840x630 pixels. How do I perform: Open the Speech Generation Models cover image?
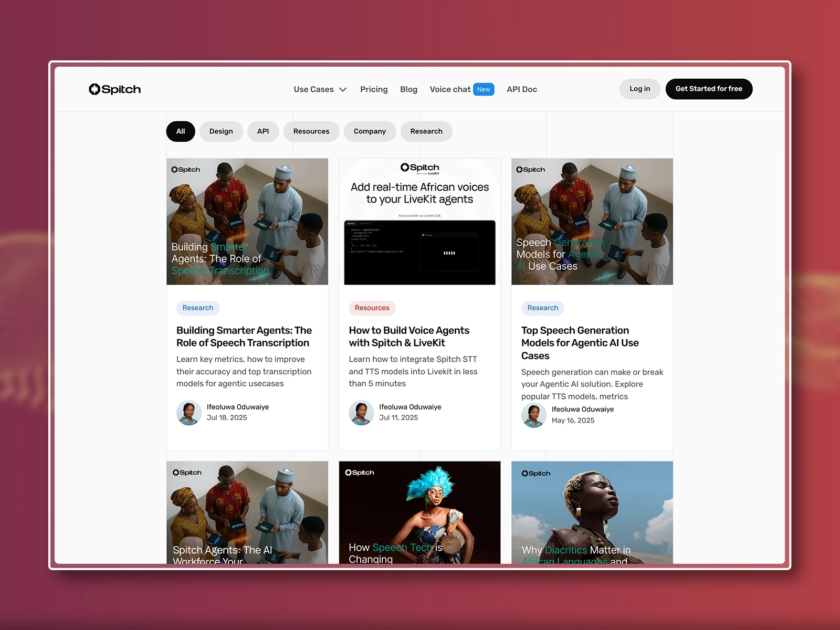(x=592, y=222)
